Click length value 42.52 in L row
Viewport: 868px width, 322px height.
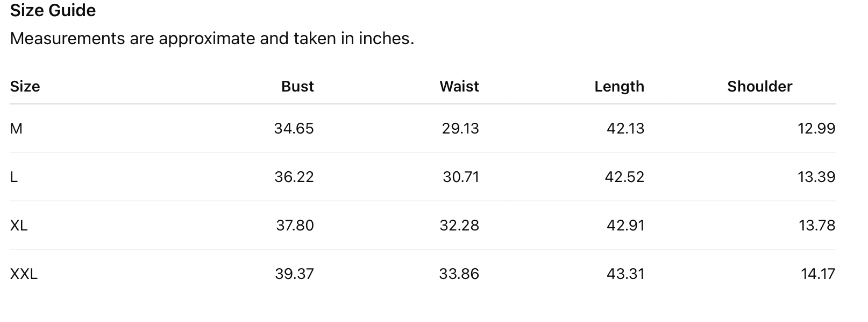pyautogui.click(x=624, y=177)
